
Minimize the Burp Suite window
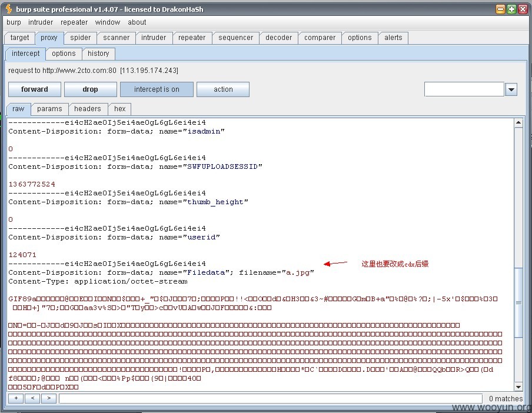click(x=500, y=9)
